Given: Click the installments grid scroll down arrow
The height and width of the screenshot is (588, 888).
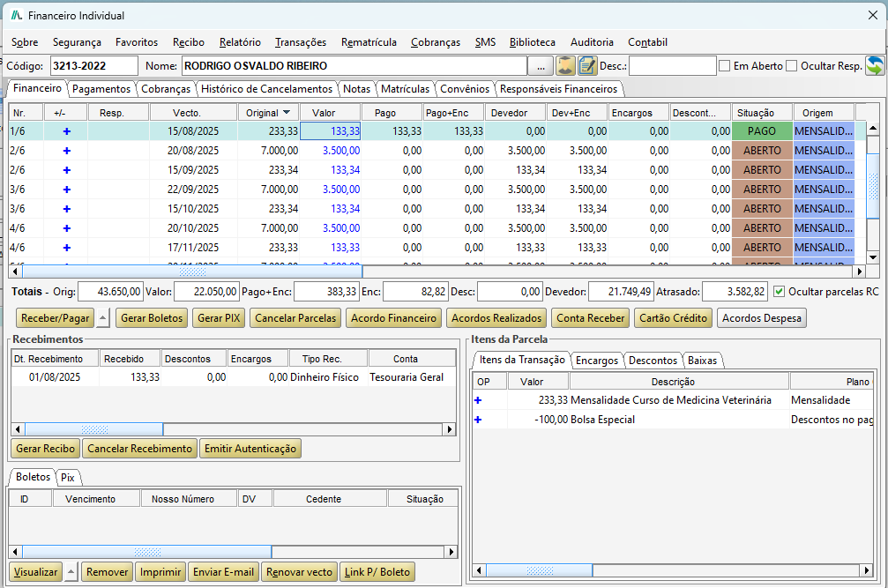Looking at the screenshot, I should [873, 257].
